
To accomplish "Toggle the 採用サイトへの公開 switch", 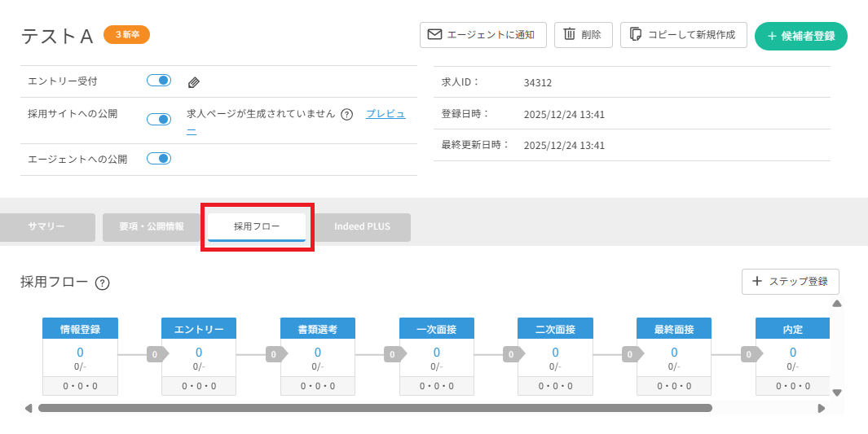I will pos(159,119).
